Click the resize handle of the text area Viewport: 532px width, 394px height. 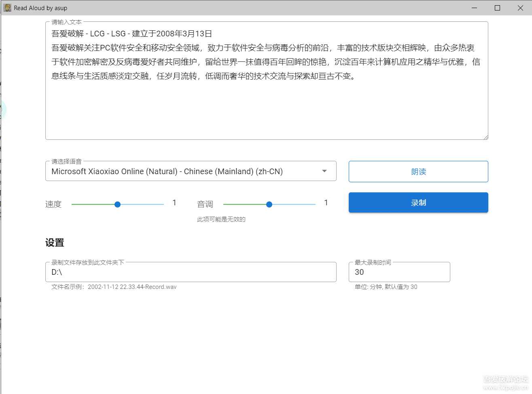pos(485,137)
